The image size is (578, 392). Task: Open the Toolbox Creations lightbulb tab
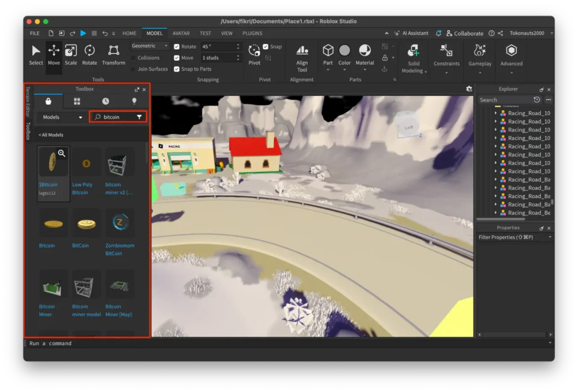(134, 102)
